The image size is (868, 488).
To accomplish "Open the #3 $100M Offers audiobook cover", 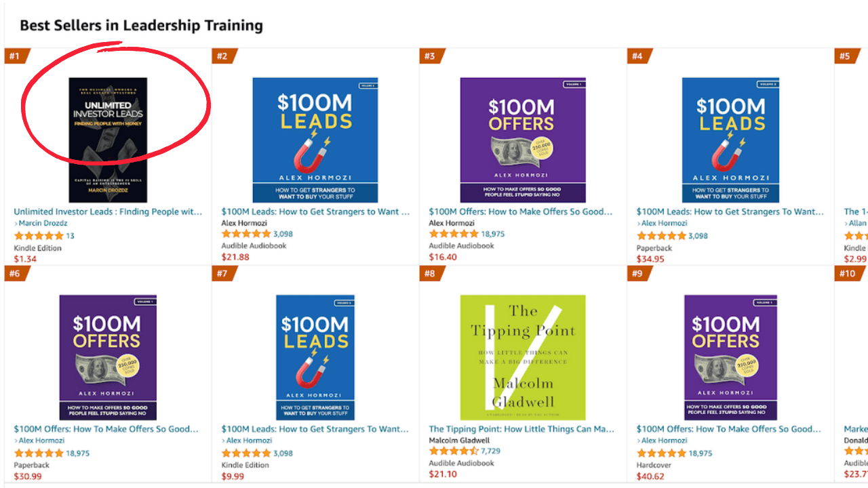I will 523,140.
